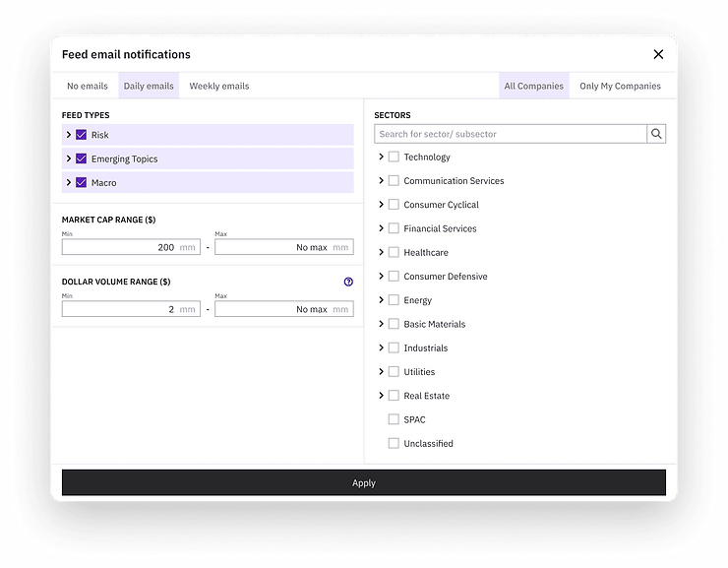Click the sector/subsector search field

click(x=510, y=134)
